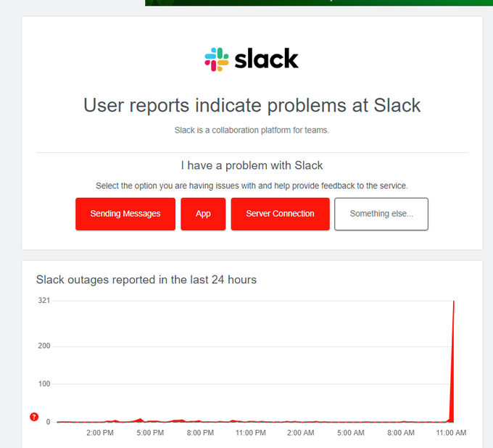Click the Slack logo

tap(252, 59)
